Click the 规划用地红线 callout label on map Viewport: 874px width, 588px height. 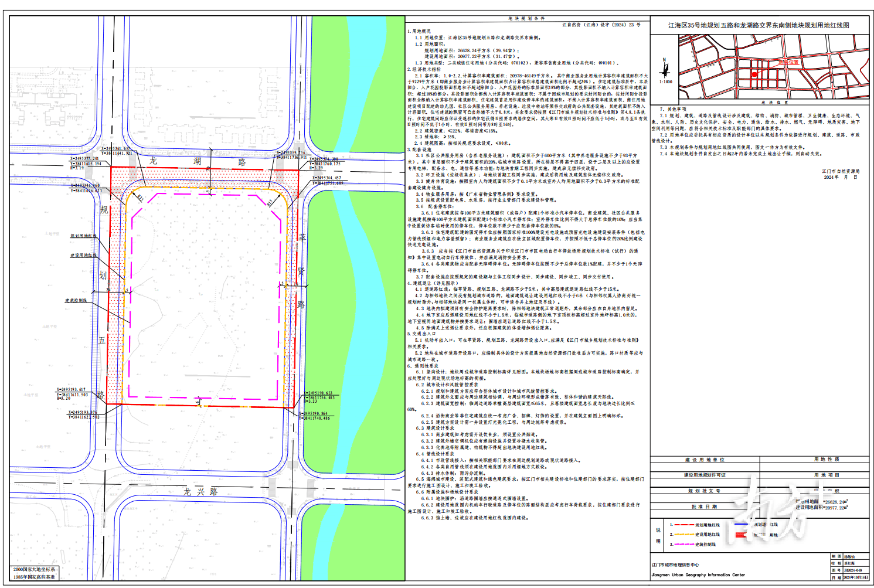coord(83,236)
